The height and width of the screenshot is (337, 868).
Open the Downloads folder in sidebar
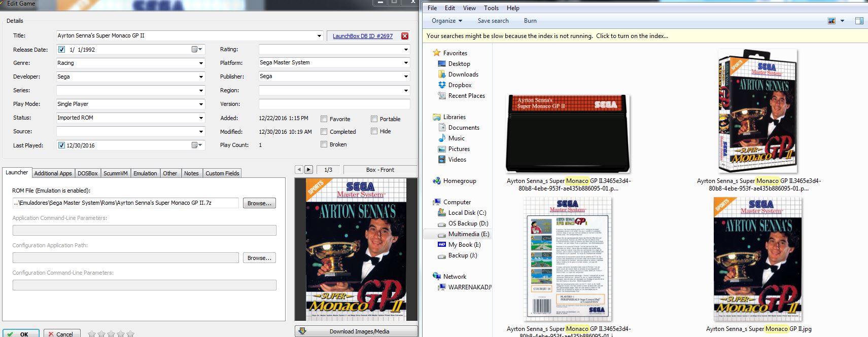pos(463,74)
